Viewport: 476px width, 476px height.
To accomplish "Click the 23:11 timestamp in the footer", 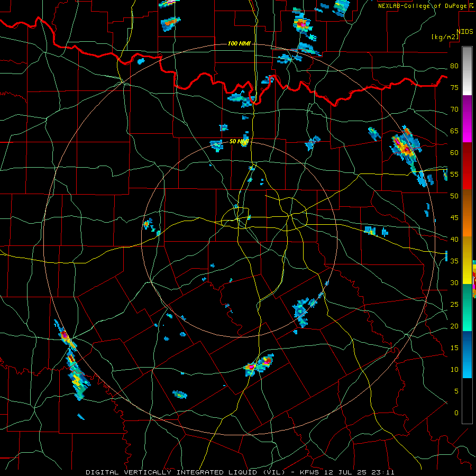I will pos(384,472).
